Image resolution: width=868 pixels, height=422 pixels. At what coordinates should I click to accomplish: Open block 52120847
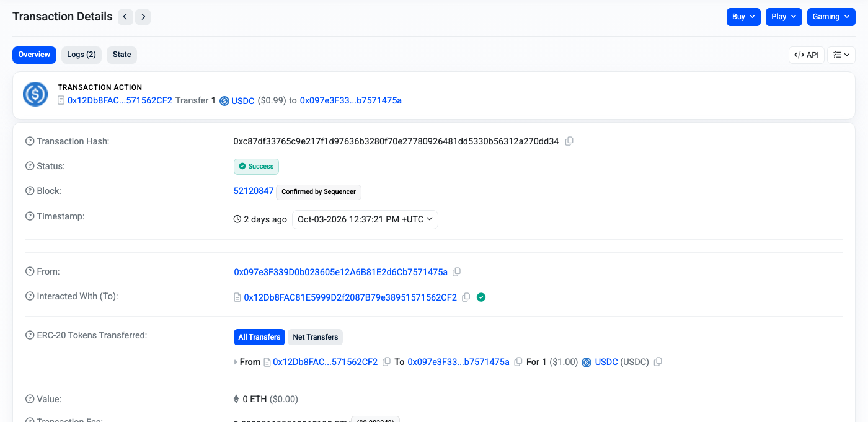(x=254, y=191)
